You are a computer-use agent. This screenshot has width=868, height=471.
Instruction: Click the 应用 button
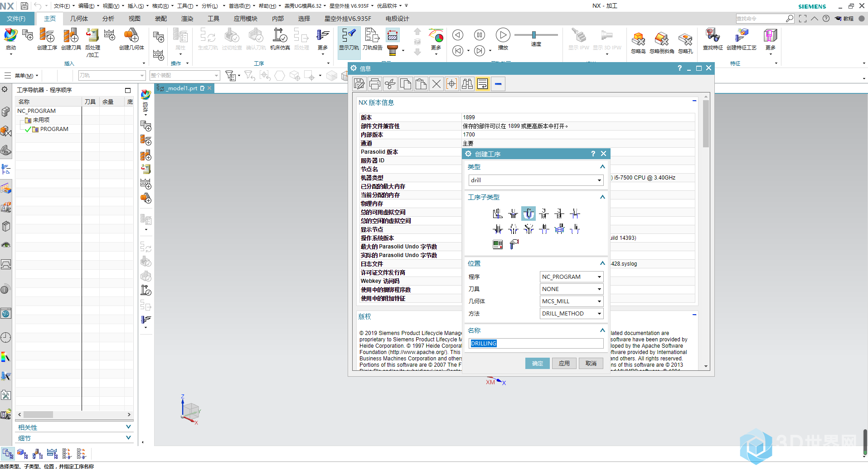[x=564, y=363]
